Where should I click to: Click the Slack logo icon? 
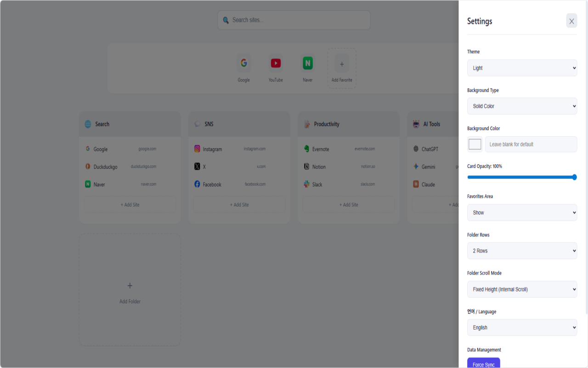306,184
